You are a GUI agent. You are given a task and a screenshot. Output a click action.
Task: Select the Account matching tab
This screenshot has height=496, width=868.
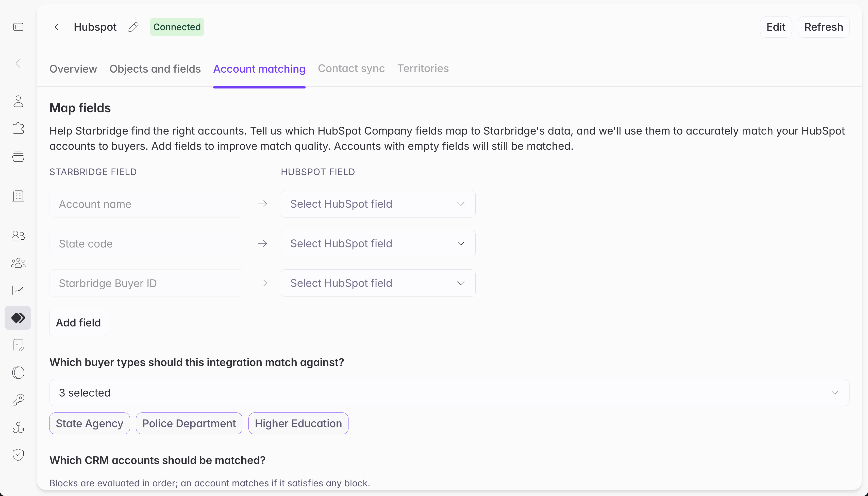point(259,69)
